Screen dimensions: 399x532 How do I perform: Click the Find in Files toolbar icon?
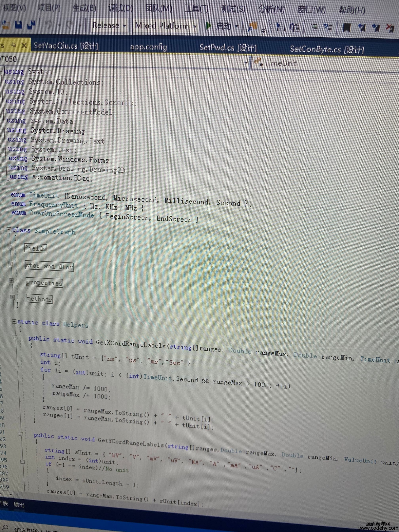252,27
